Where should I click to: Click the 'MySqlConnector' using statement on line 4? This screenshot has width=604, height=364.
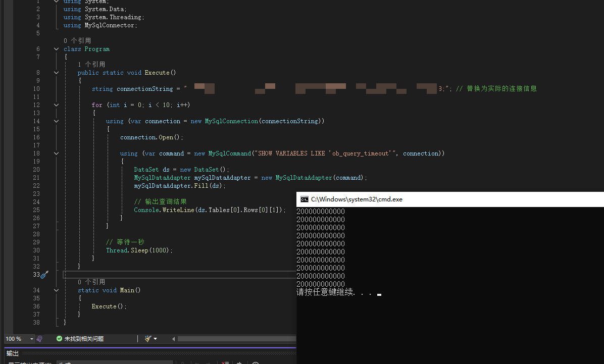100,25
